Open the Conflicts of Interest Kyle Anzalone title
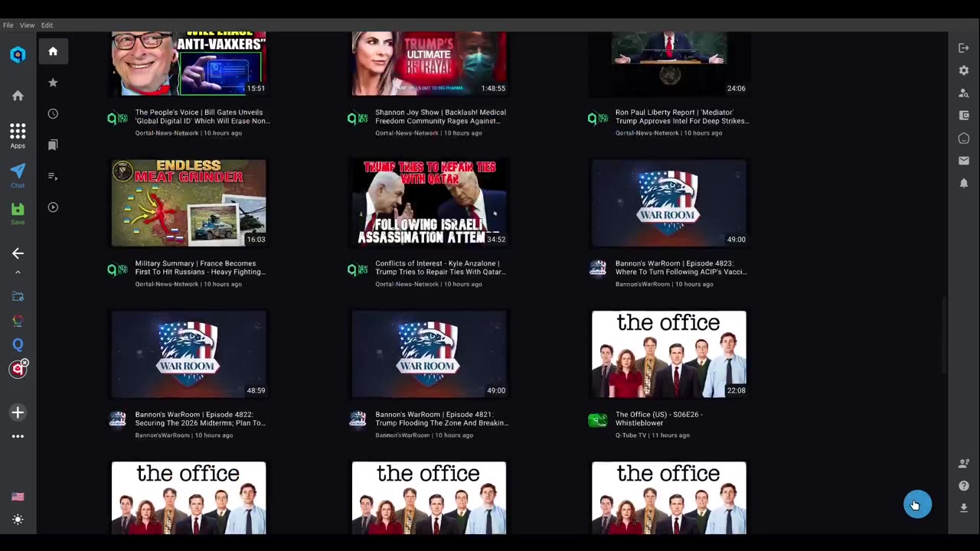This screenshot has height=551, width=980. (x=440, y=267)
